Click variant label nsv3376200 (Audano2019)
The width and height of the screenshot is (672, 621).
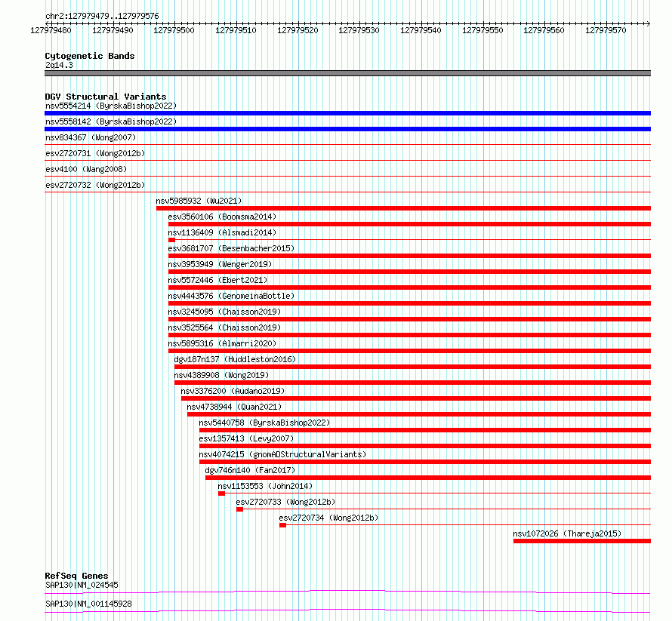(233, 391)
